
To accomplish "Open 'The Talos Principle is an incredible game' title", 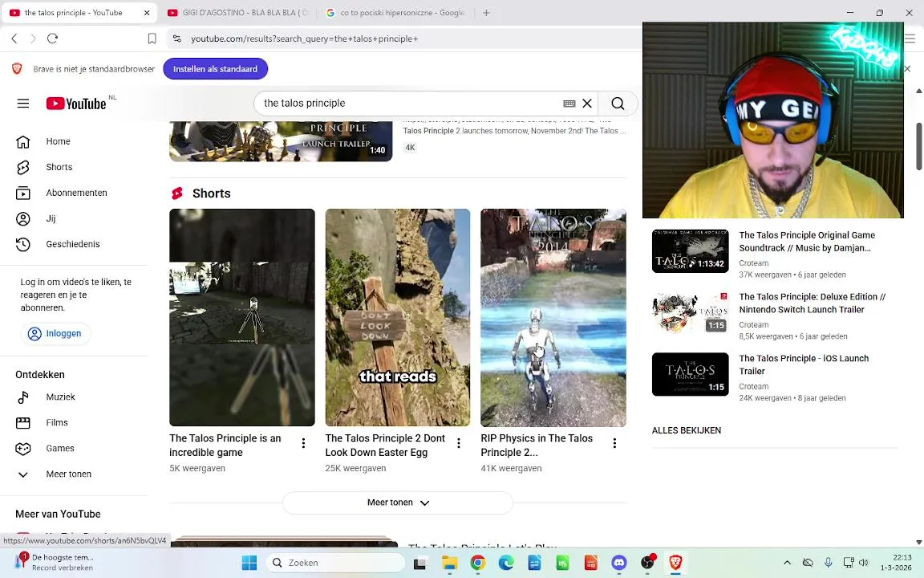I will 225,446.
